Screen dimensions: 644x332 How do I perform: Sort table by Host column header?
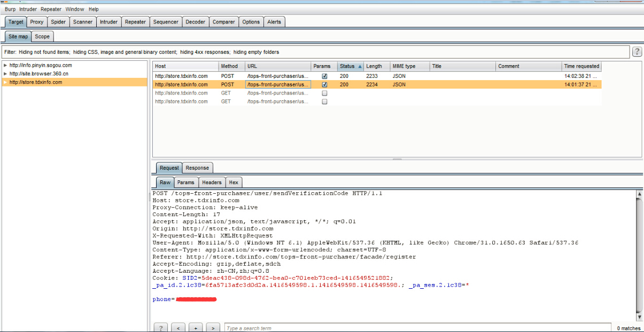pos(185,66)
